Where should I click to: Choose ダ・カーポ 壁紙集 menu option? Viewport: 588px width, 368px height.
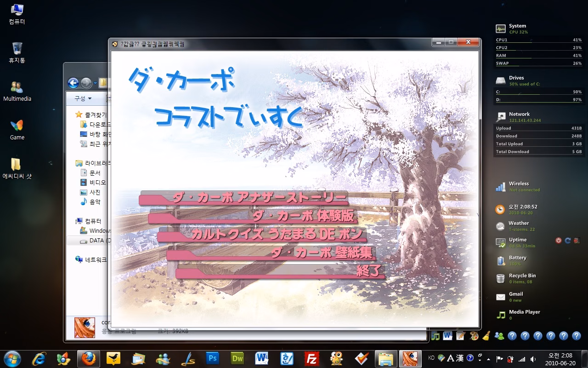322,253
